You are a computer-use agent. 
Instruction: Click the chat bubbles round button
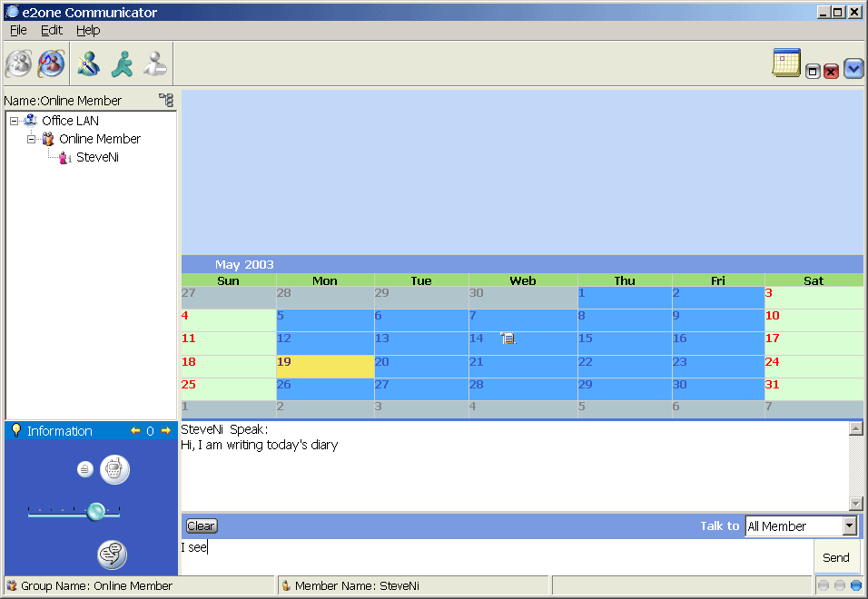pos(112,554)
